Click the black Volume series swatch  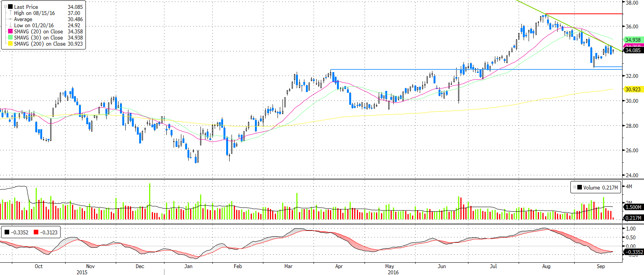[x=580, y=188]
